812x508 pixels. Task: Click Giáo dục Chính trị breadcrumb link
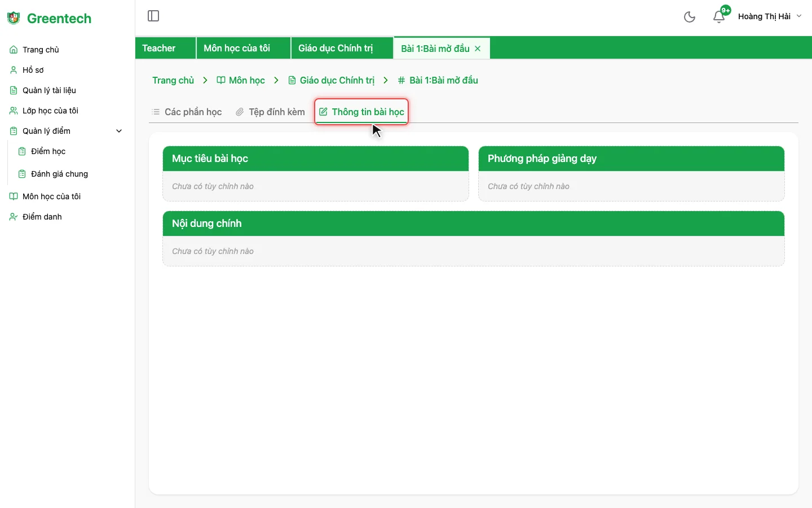coord(337,80)
